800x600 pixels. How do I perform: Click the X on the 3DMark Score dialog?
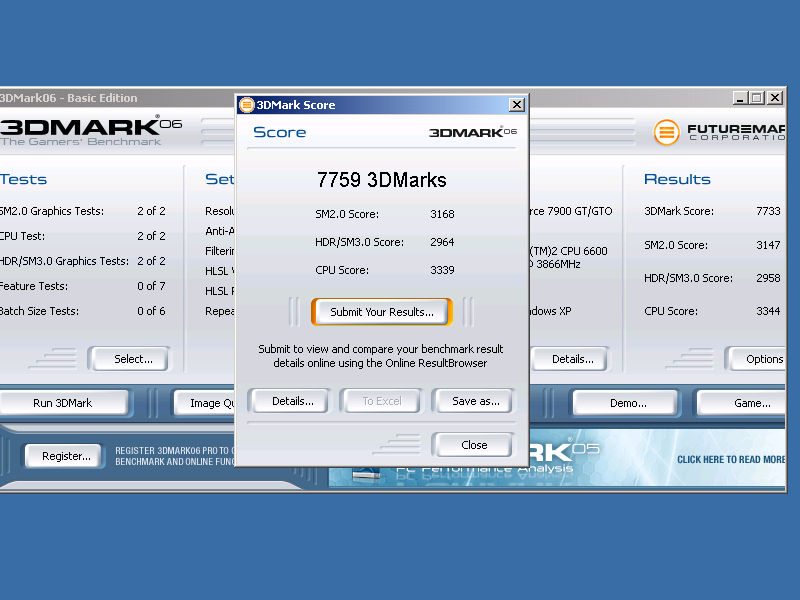tap(516, 105)
